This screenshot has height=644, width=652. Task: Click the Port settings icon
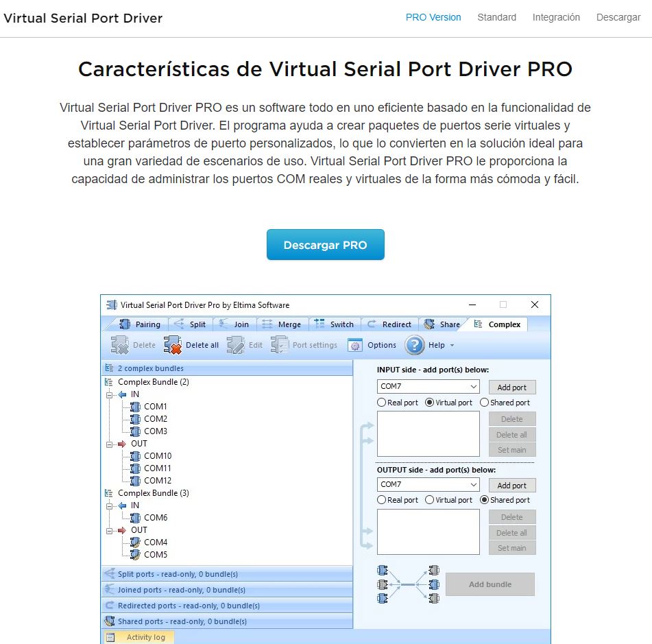(x=280, y=345)
